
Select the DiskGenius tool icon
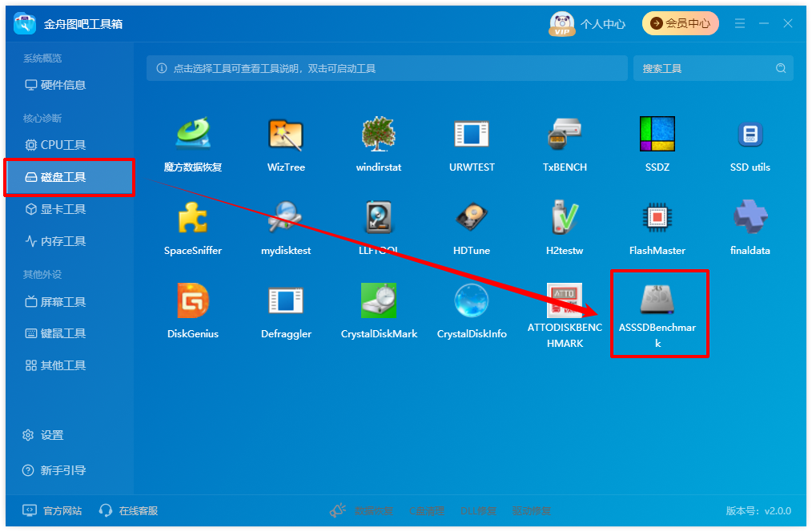pyautogui.click(x=193, y=300)
